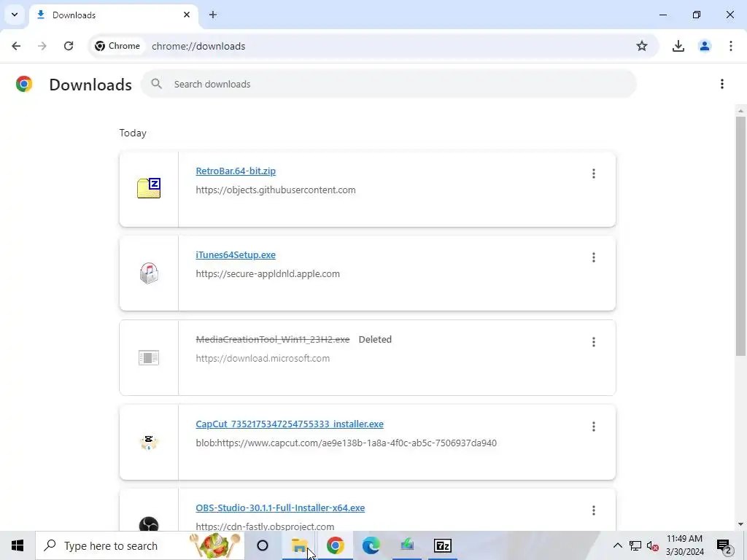Select the Downloads browser tab
This screenshot has height=560, width=747.
pyautogui.click(x=114, y=15)
